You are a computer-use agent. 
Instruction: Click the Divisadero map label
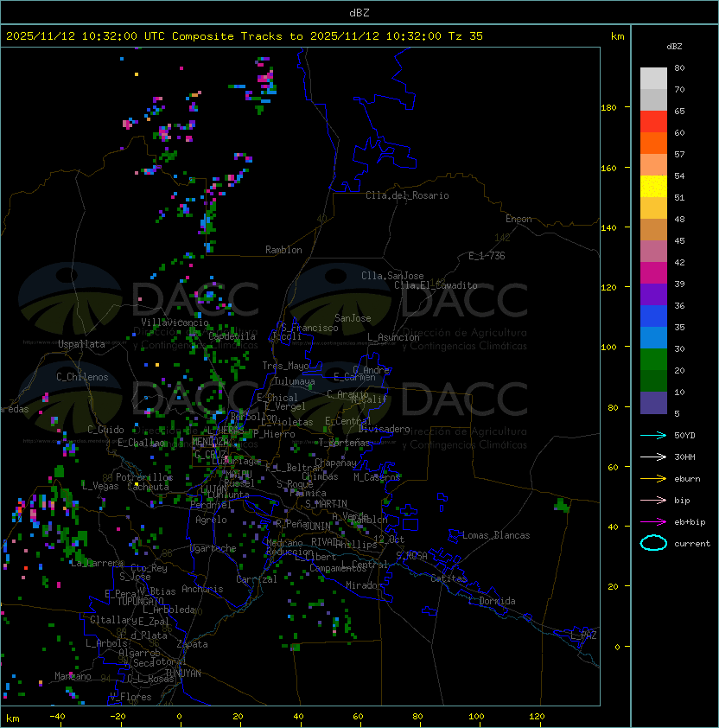pos(384,429)
